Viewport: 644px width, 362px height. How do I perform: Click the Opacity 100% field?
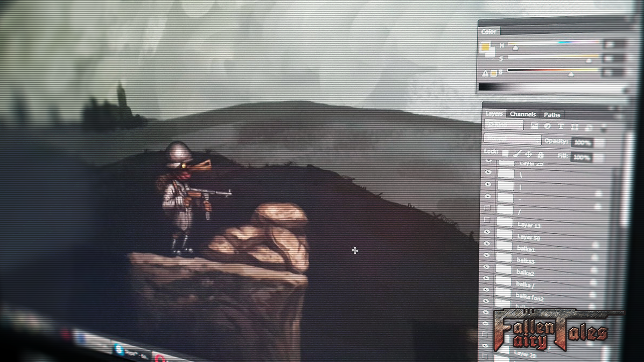pyautogui.click(x=582, y=143)
